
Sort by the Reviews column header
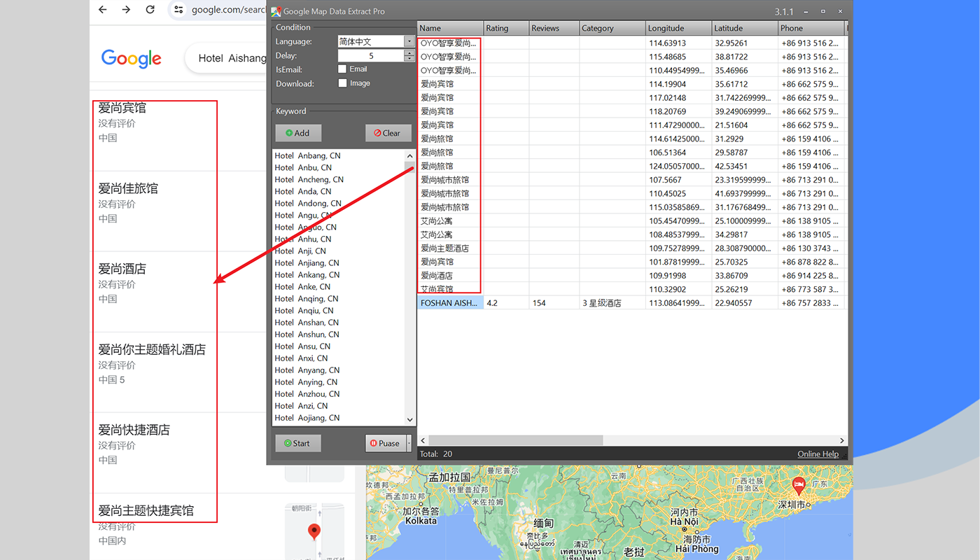point(554,28)
